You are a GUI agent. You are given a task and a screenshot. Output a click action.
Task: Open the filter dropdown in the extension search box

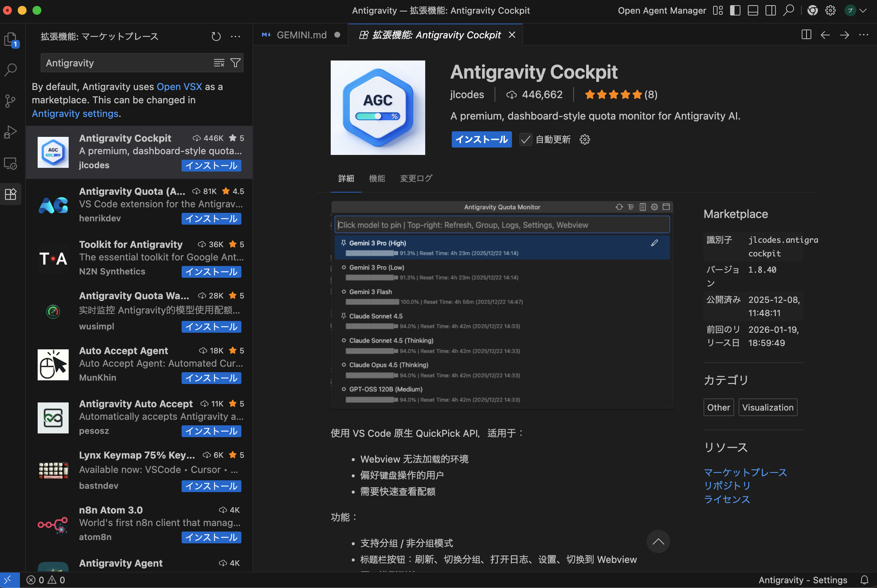235,63
